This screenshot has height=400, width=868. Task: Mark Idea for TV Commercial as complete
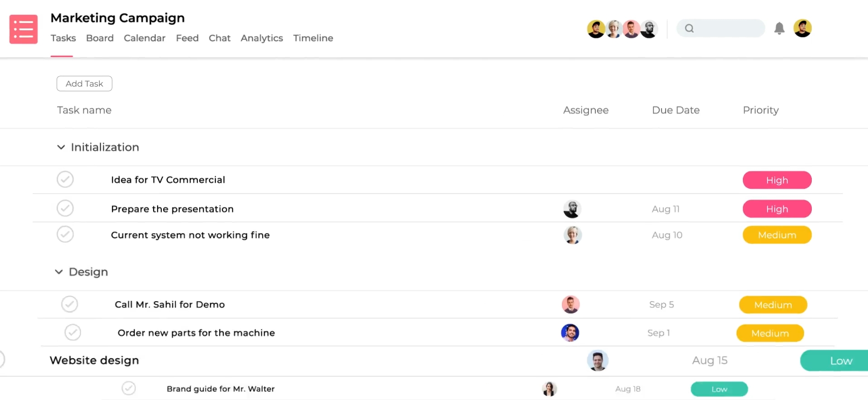click(x=65, y=179)
